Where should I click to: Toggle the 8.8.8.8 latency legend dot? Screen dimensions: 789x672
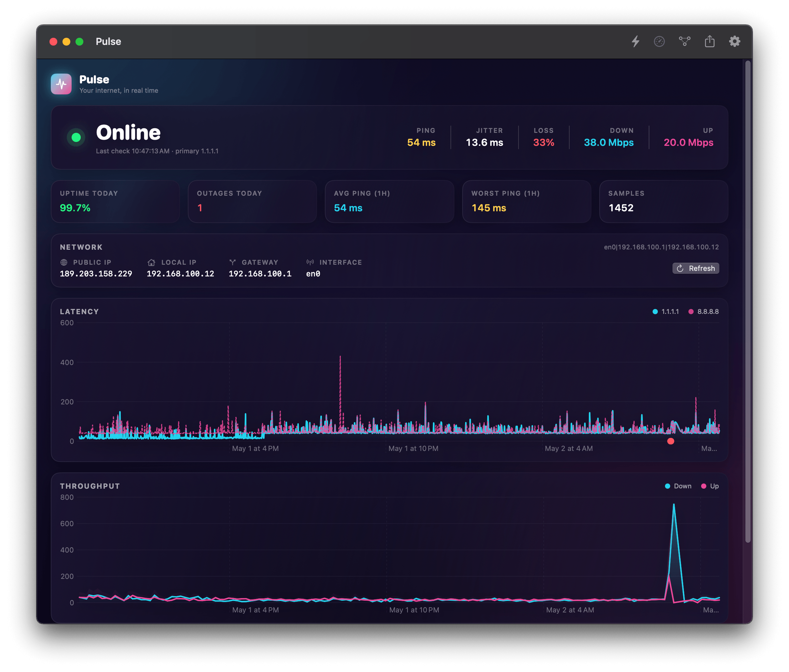(x=691, y=312)
